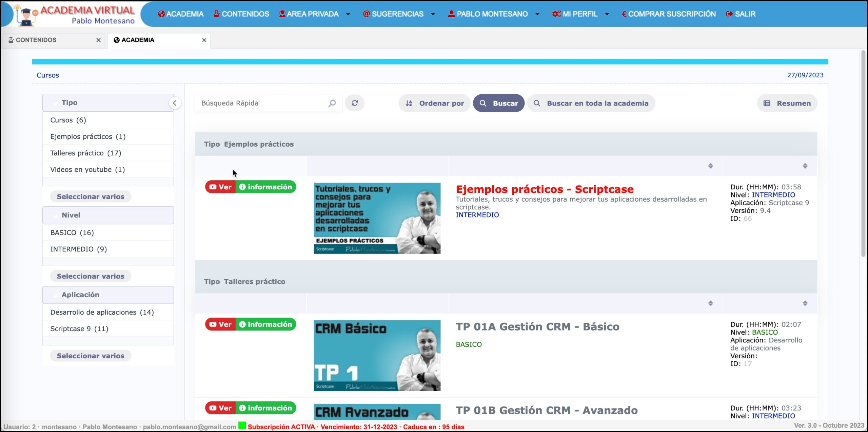The height and width of the screenshot is (432, 868).
Task: Open the CRM Básico TP 1 thumbnail
Action: (x=377, y=356)
